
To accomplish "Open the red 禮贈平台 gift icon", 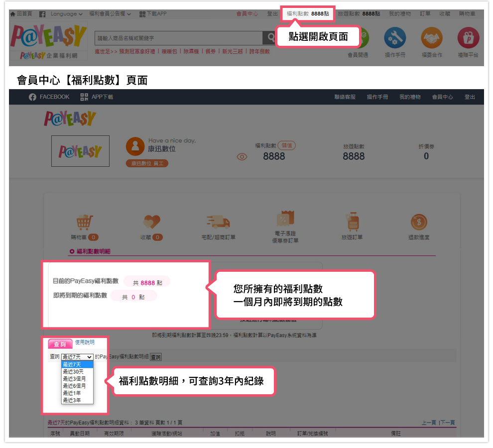I will [x=468, y=38].
